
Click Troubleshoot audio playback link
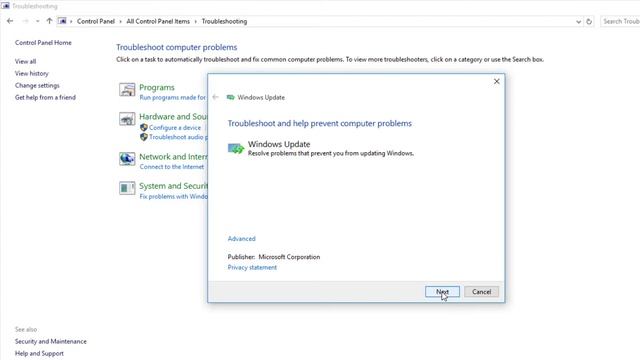click(178, 137)
